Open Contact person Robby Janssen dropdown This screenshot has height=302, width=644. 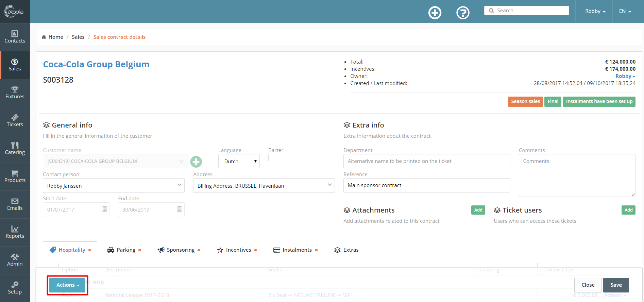pyautogui.click(x=114, y=186)
